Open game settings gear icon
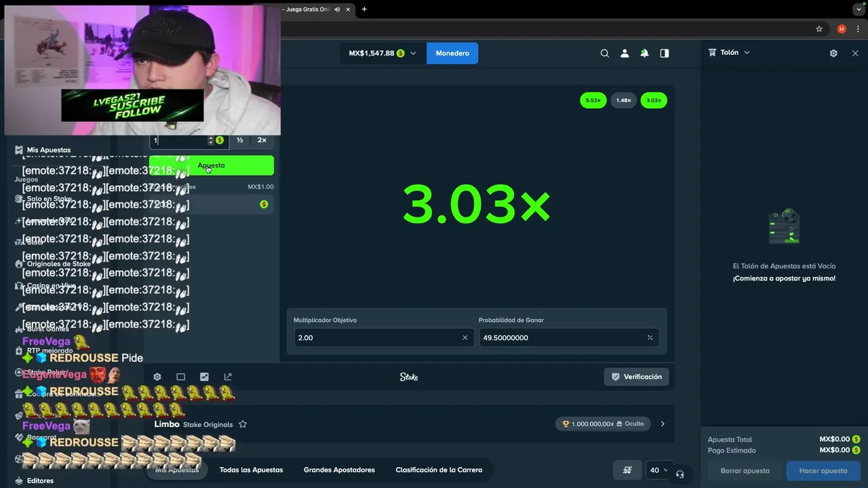 [157, 377]
